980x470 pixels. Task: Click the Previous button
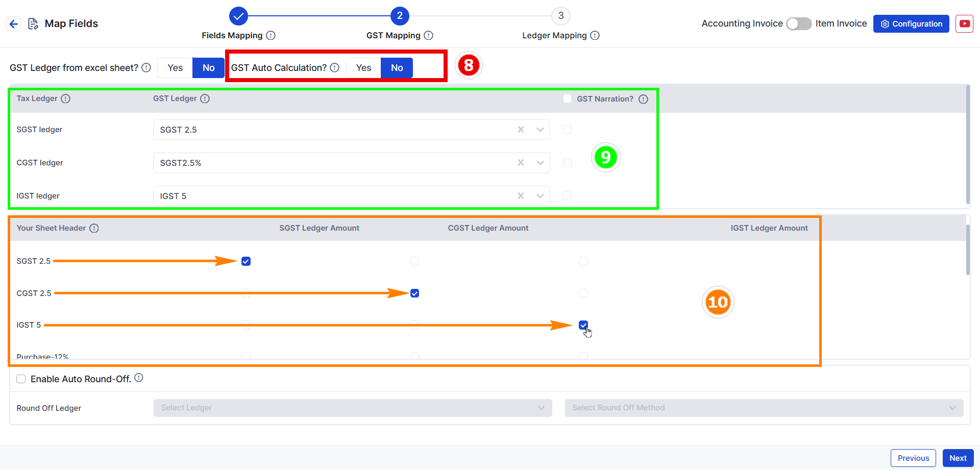coord(913,458)
